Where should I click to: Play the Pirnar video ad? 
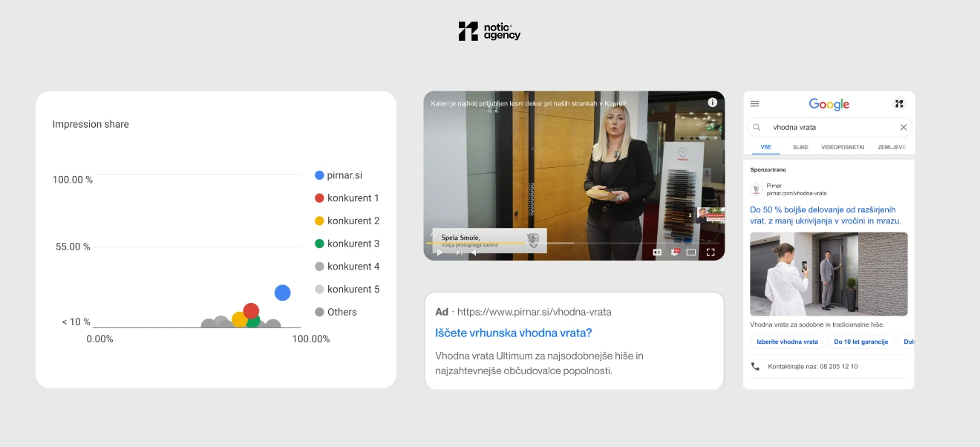click(440, 252)
